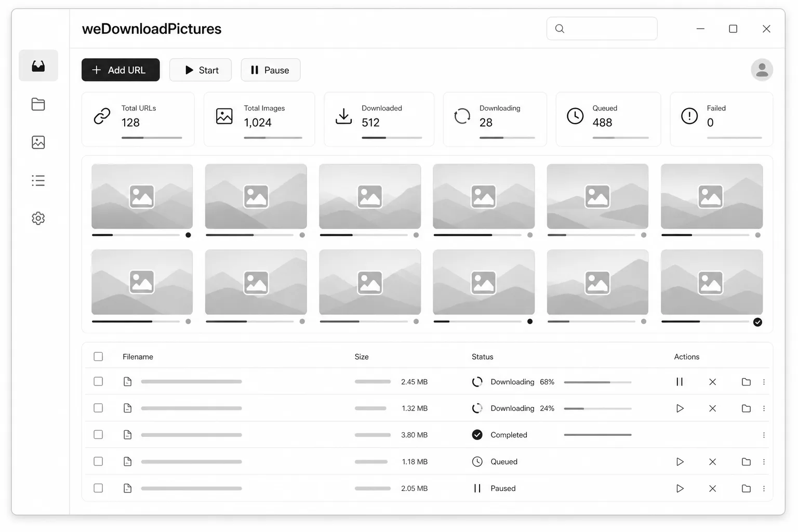Click the weDownloadPictures app title
This screenshot has width=798, height=532.
[x=152, y=29]
